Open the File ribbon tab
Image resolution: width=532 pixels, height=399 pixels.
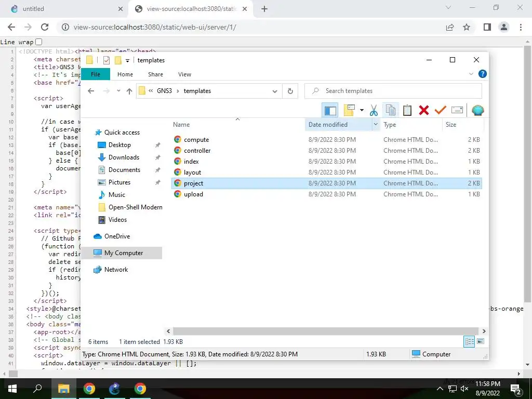pos(96,74)
